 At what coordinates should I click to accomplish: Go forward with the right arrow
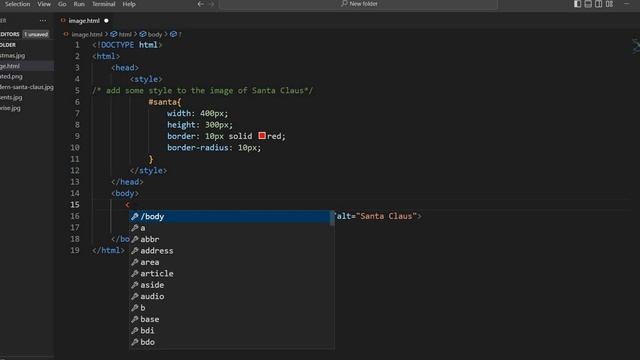tap(211, 4)
